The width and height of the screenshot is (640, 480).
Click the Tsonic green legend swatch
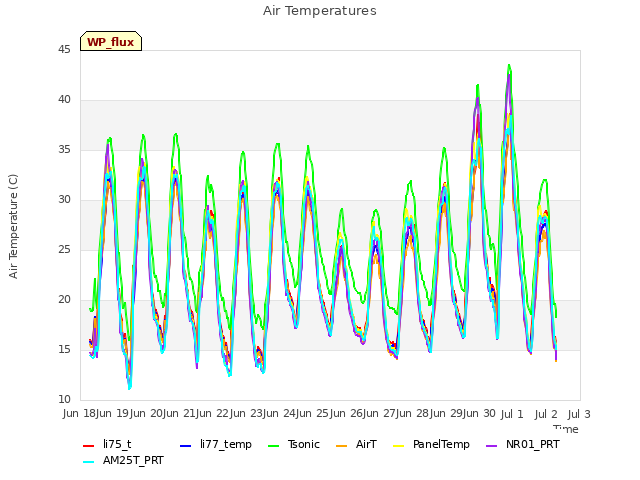pos(273,446)
